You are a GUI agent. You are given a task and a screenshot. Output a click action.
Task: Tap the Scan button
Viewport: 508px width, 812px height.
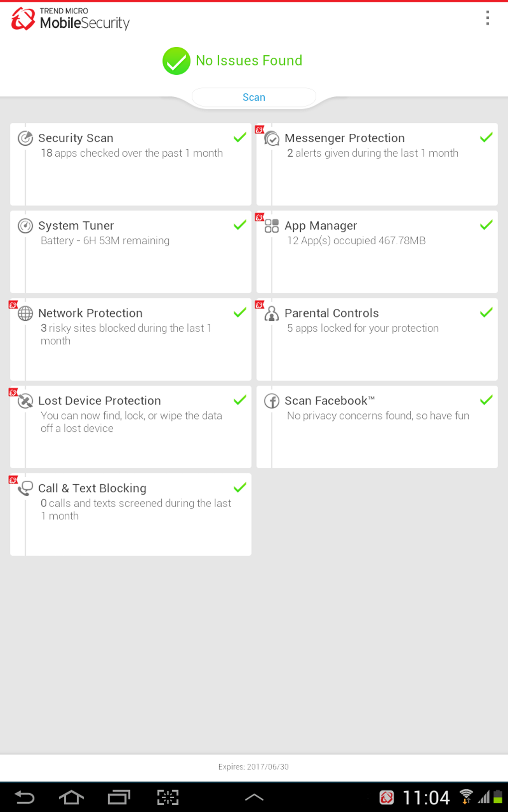click(254, 97)
